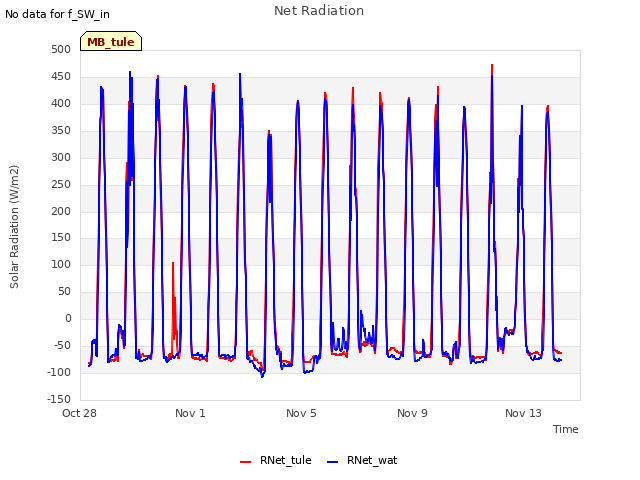Click the Net Radiation chart title
The image size is (640, 480).
pos(319,11)
